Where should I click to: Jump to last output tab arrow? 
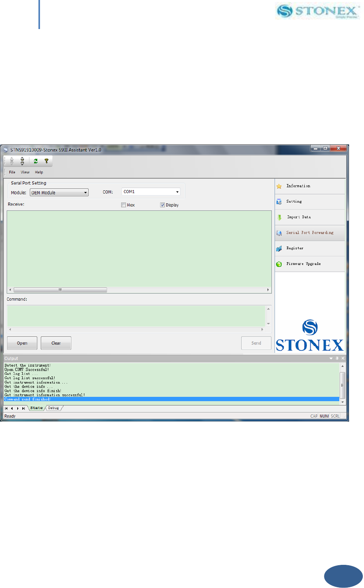tap(24, 408)
